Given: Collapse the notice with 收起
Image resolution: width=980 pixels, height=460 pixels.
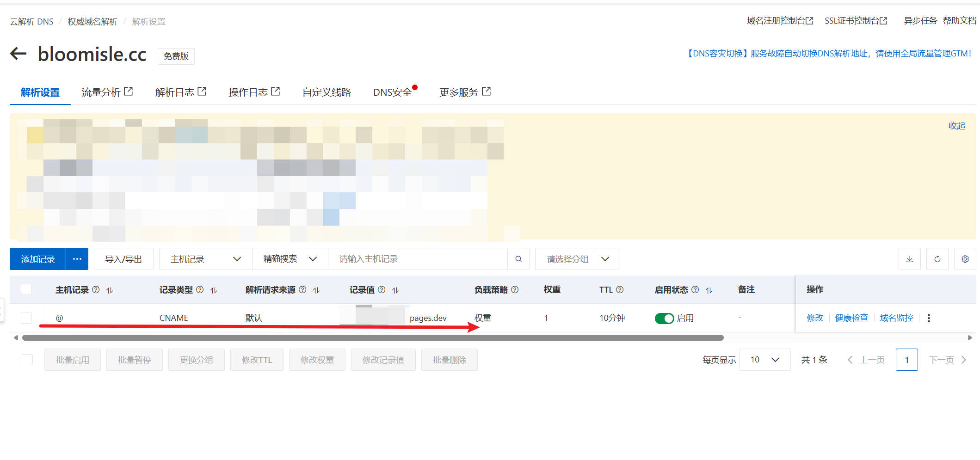Looking at the screenshot, I should [956, 126].
